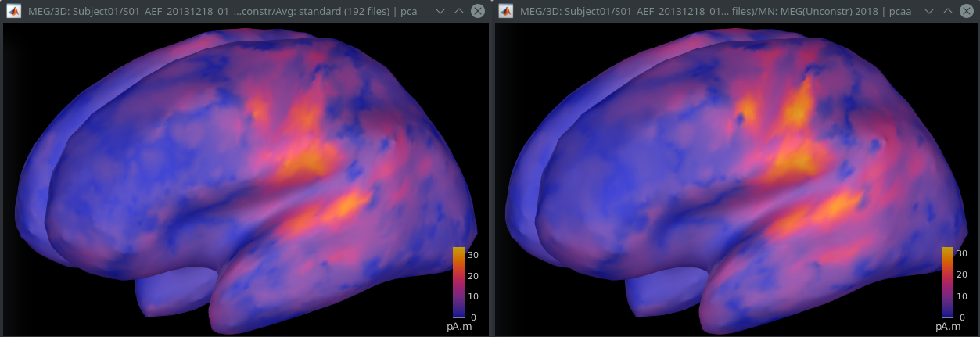Minimize the left Avg: standard window
This screenshot has width=980, height=337.
point(440,11)
